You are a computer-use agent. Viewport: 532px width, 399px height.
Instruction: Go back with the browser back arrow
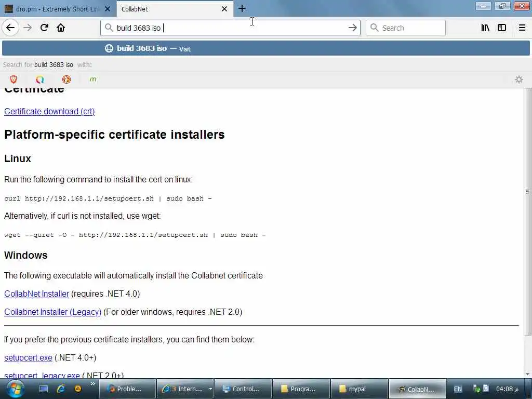[10, 28]
